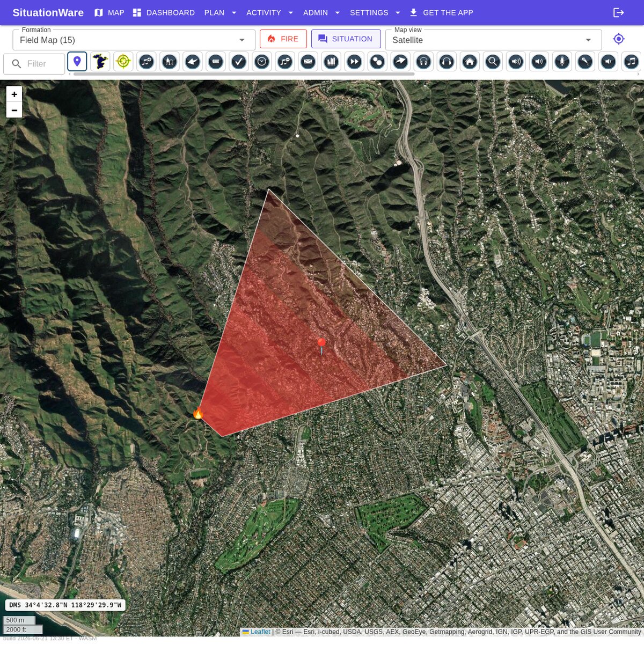Choose the loud speaker three-wave icon
644x645 pixels.
[516, 62]
